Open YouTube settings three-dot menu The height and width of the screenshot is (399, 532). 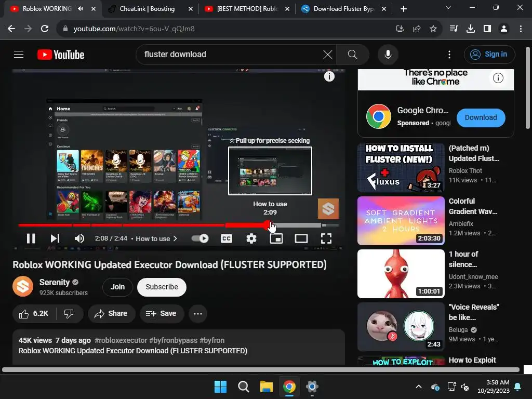449,54
